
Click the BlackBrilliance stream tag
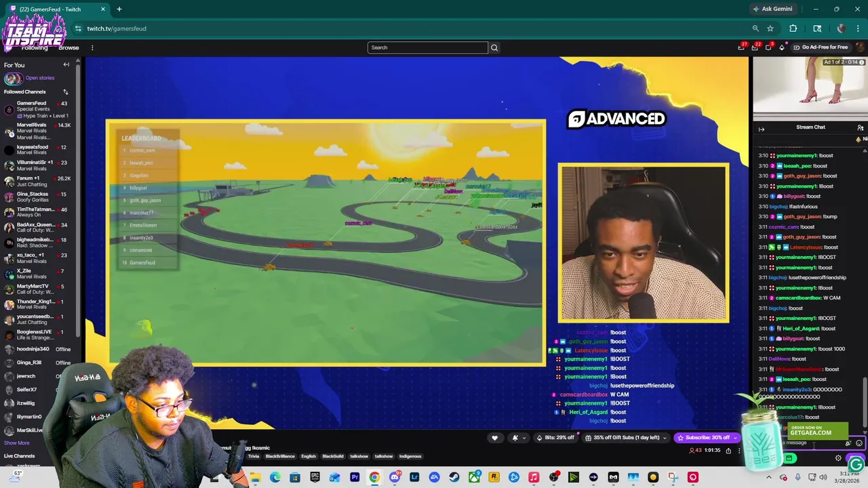coord(280,457)
